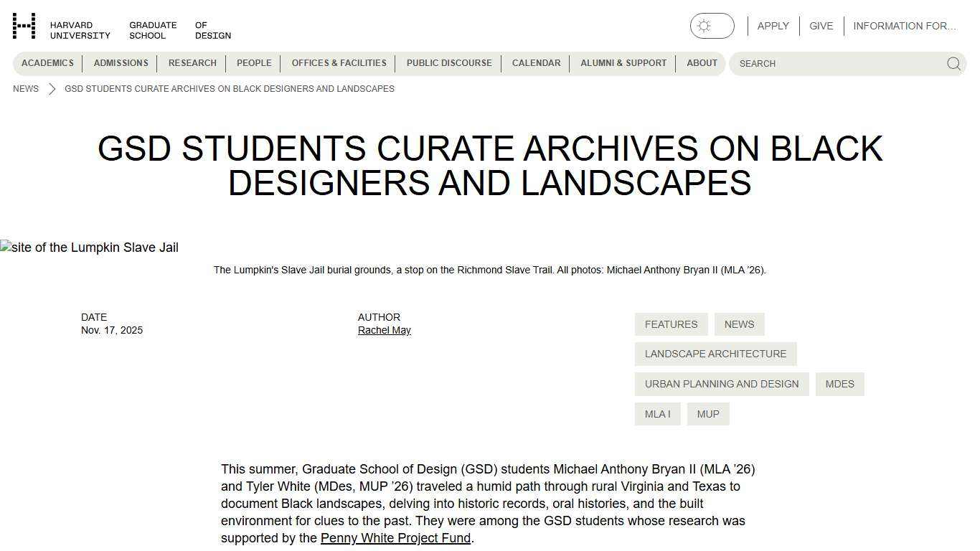The image size is (980, 551).
Task: Open the PUBLIC DISCOURSE section
Action: [x=448, y=63]
